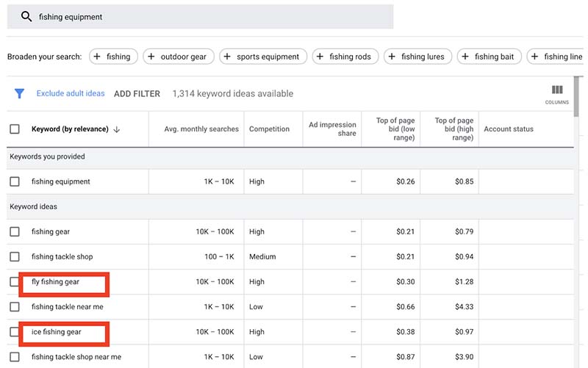
Task: Select the 'fly fishing gear' keyword text
Action: 56,282
